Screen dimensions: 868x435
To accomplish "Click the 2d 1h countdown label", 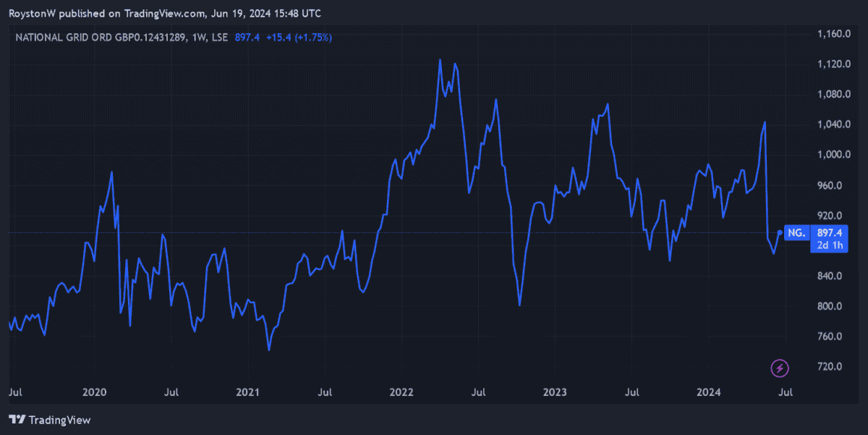I will point(829,245).
